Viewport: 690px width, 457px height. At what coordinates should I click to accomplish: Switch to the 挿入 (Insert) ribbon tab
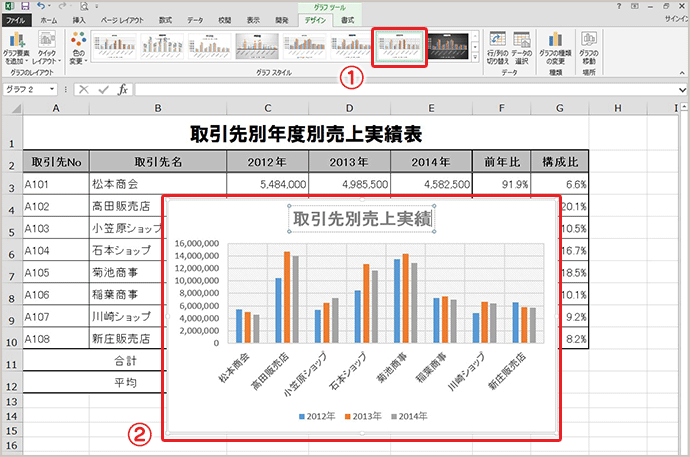[x=77, y=19]
